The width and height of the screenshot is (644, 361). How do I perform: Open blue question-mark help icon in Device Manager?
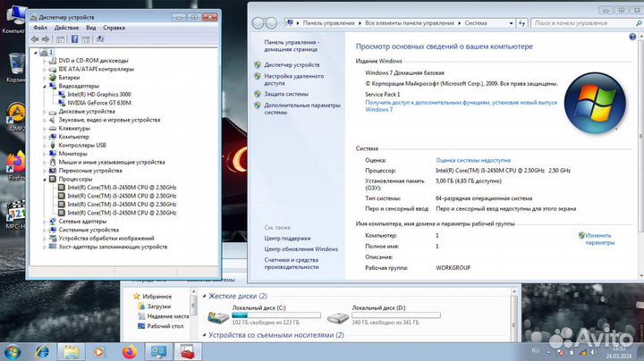pyautogui.click(x=74, y=39)
